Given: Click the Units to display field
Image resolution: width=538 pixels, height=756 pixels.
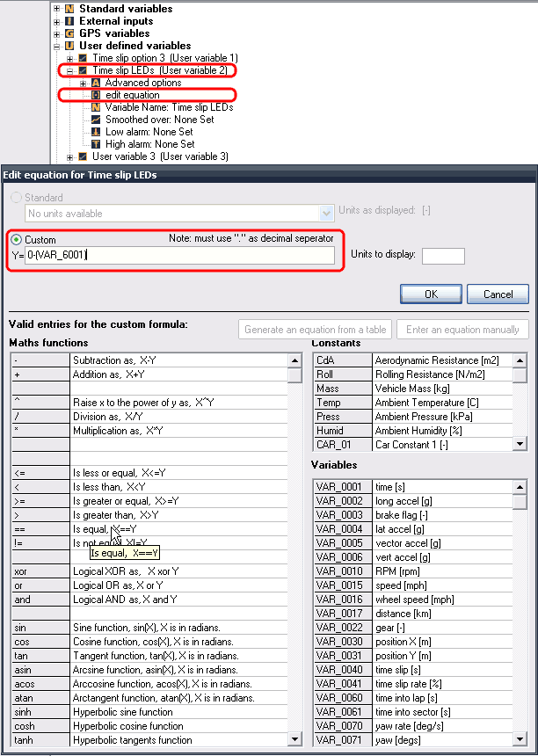Looking at the screenshot, I should coord(443,256).
